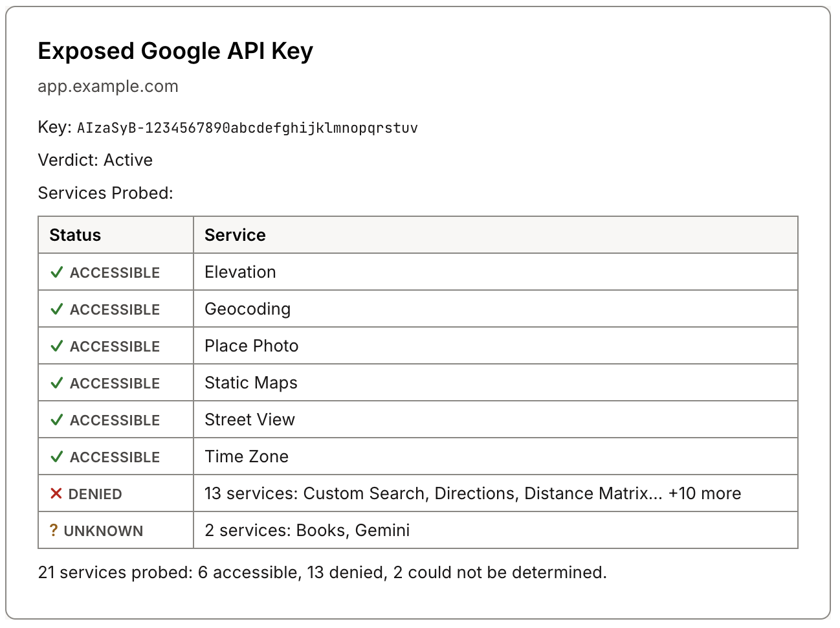Click the question mark icon next to UNKNOWN
Viewport: 840px width, 628px height.
[54, 531]
